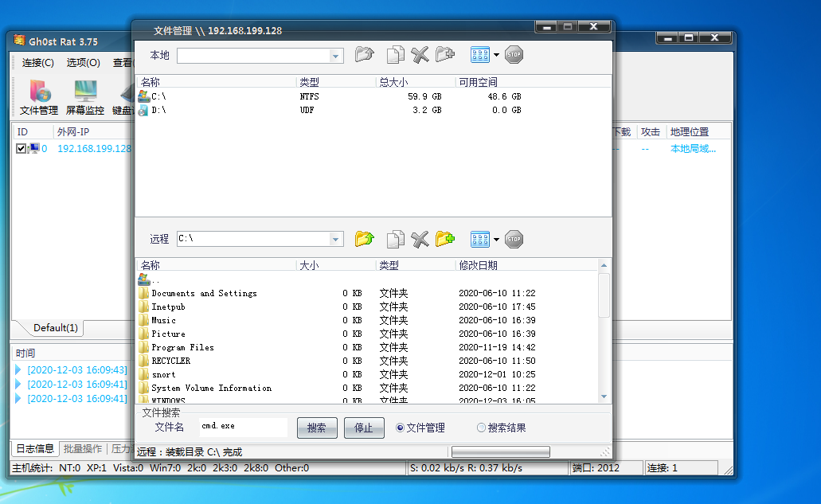Expand the remote view mode dropdown arrow
The height and width of the screenshot is (504, 821).
pos(496,240)
